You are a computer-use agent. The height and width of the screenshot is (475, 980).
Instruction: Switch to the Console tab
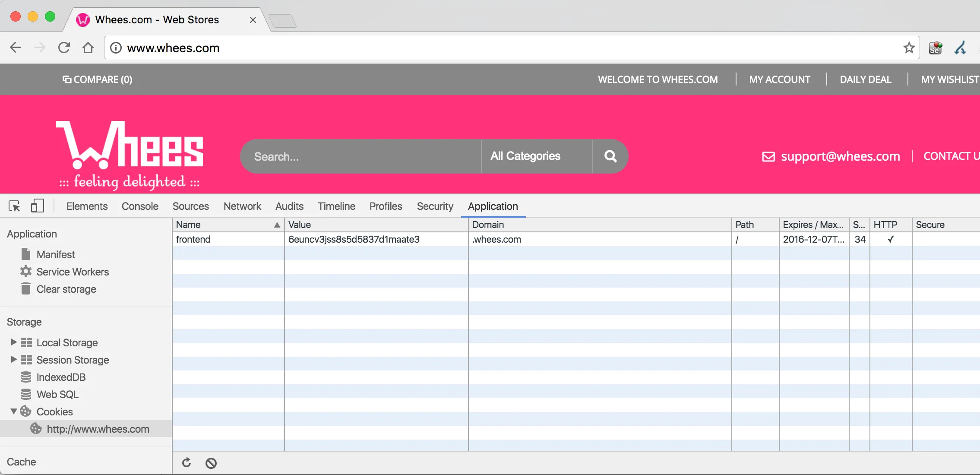click(x=140, y=206)
